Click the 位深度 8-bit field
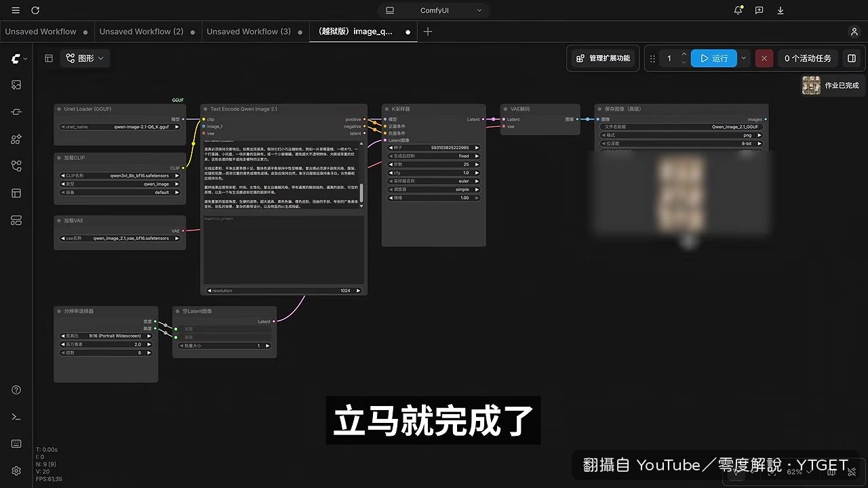Screen dimensions: 868x488 [x=682, y=144]
